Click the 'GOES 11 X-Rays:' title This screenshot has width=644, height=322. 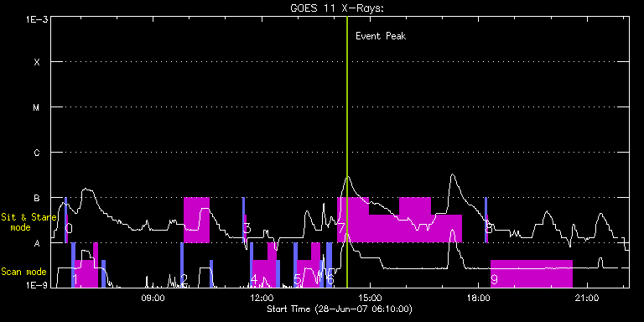[x=337, y=8]
